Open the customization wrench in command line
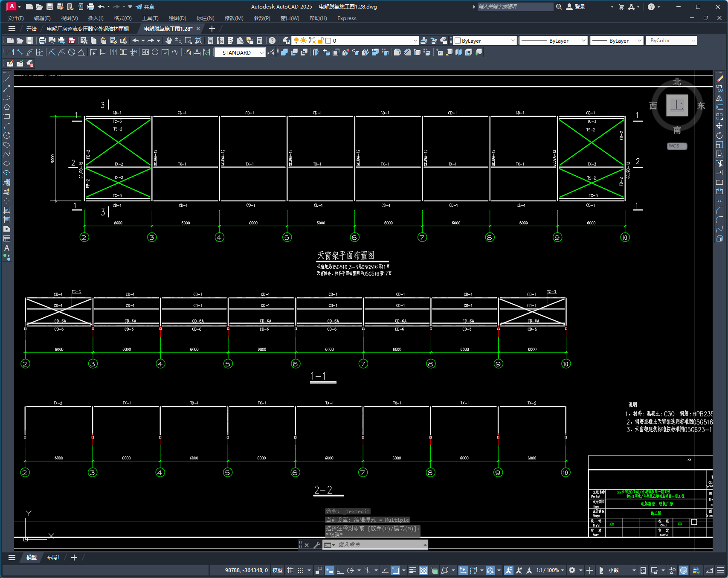728x578 pixels. pyautogui.click(x=316, y=545)
